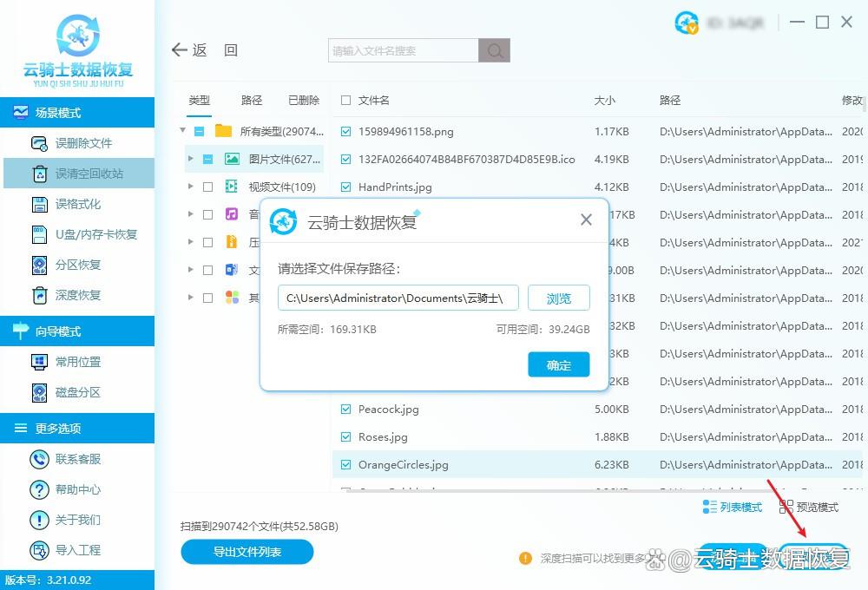This screenshot has height=590, width=868.
Task: Sort by the 路径 column header
Action: [x=670, y=100]
